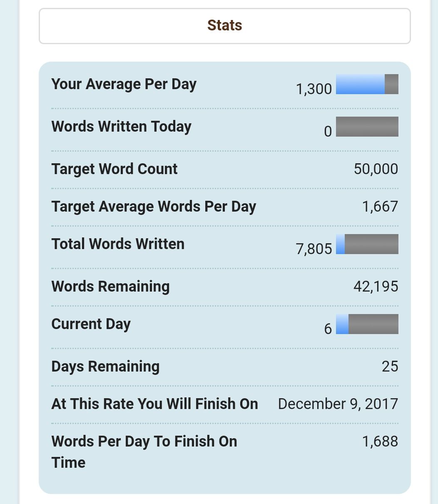
Task: Select the Target Average Words Per Day row
Action: tap(225, 207)
